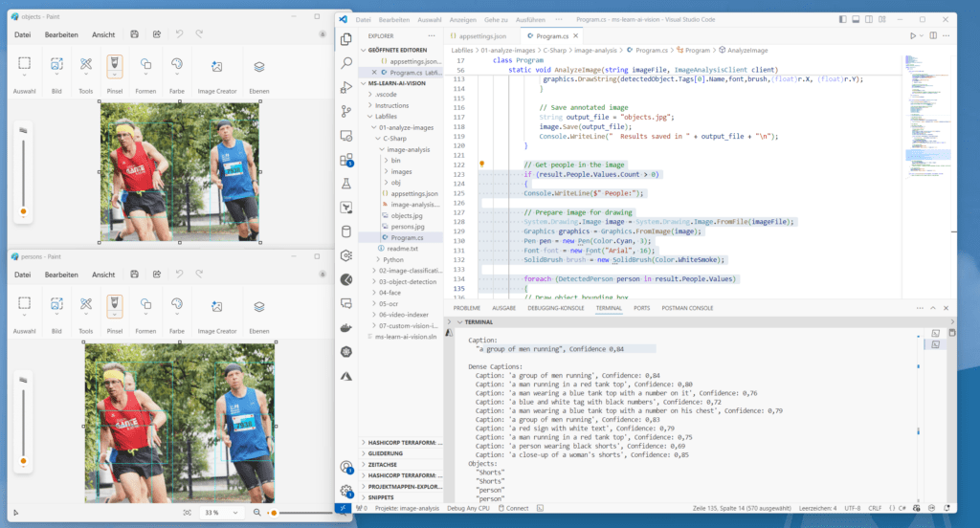Switch to the DEBUGGING-KONSOLE panel tab
The width and height of the screenshot is (980, 528).
coord(556,308)
